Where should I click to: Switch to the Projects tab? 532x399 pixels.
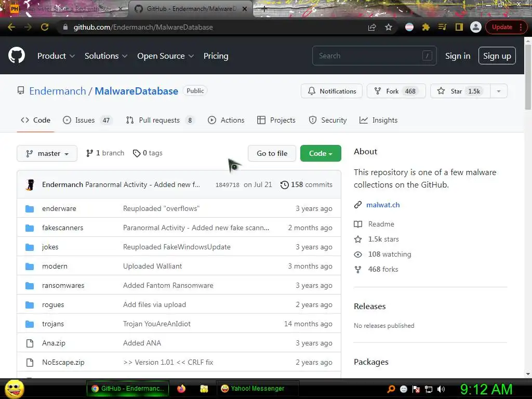point(276,120)
